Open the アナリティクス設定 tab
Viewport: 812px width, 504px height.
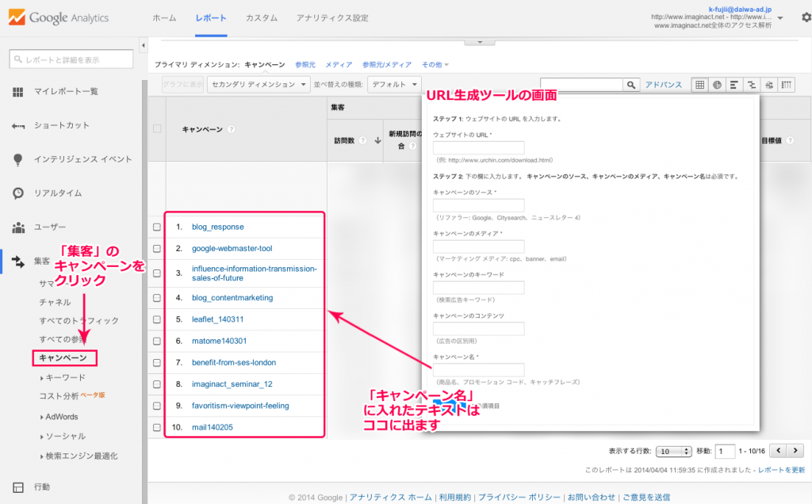332,18
